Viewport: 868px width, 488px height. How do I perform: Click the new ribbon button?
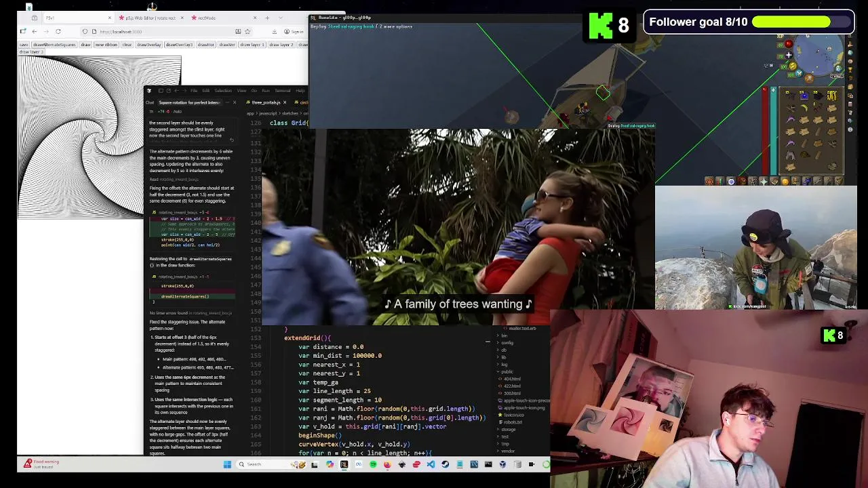106,45
